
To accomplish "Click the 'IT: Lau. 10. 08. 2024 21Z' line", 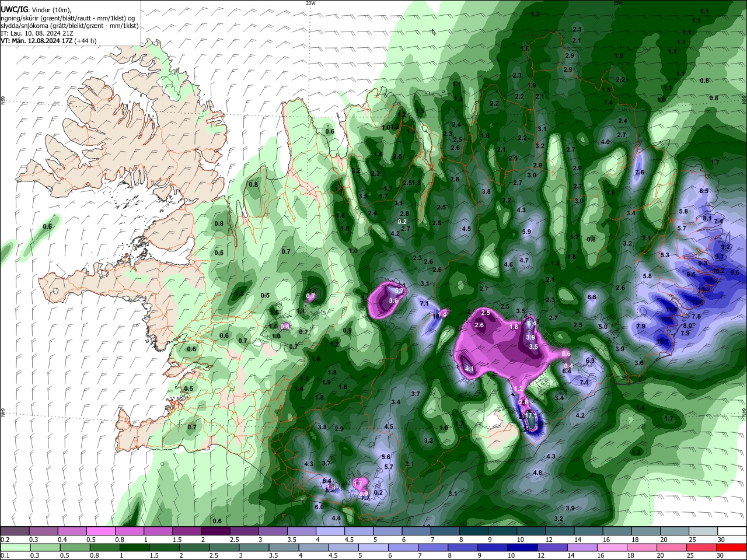I will 37,33.
